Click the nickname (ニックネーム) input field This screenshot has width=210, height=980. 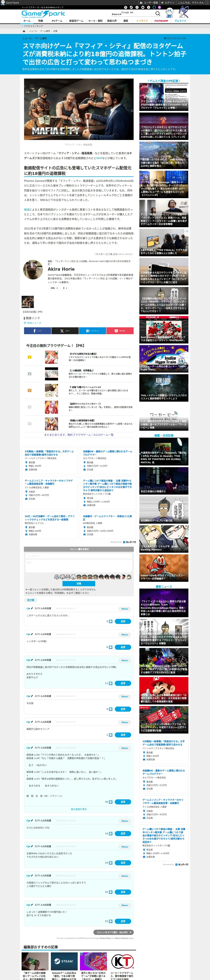79,556
